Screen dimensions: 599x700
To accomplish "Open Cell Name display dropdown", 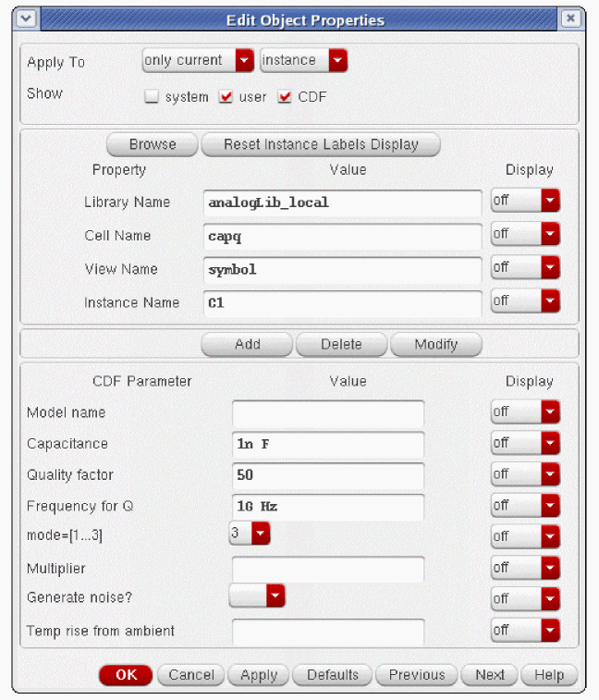I will click(x=525, y=234).
